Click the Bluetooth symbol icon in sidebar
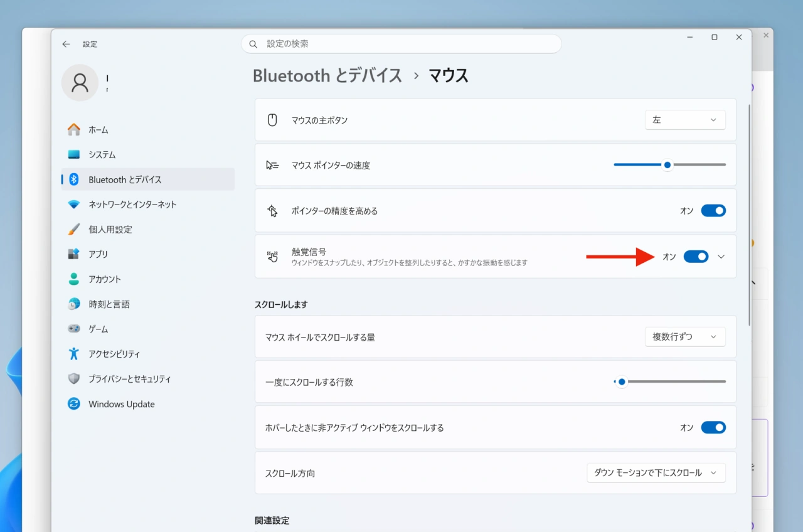The width and height of the screenshot is (803, 532). pyautogui.click(x=74, y=179)
